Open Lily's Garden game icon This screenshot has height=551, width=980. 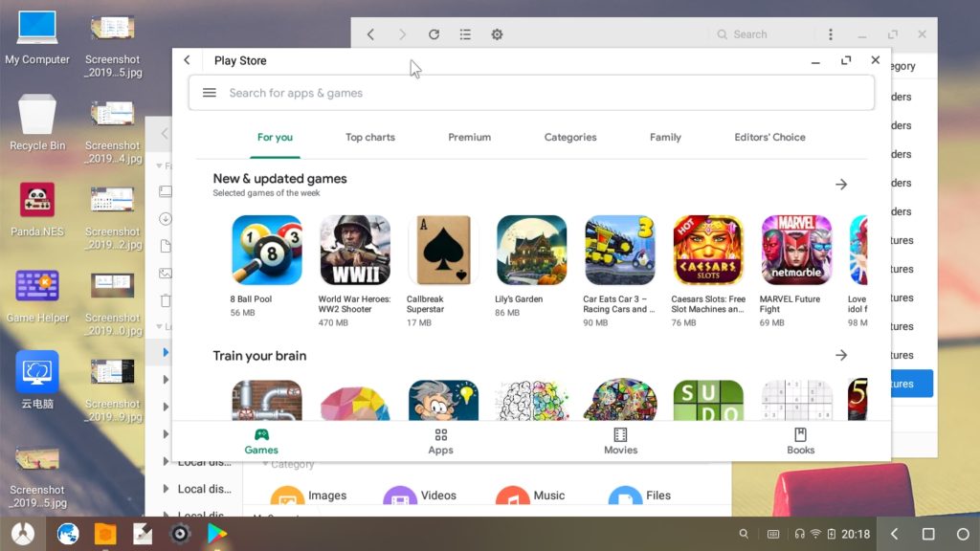click(x=531, y=250)
